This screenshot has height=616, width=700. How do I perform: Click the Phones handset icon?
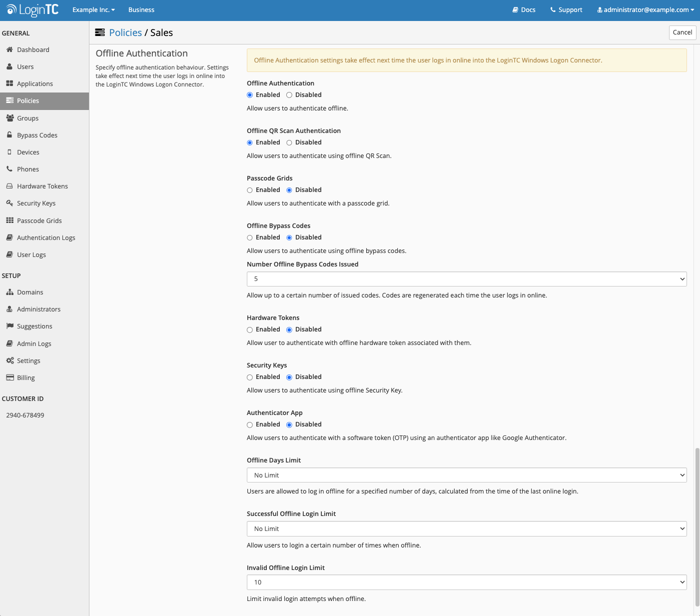coord(9,169)
